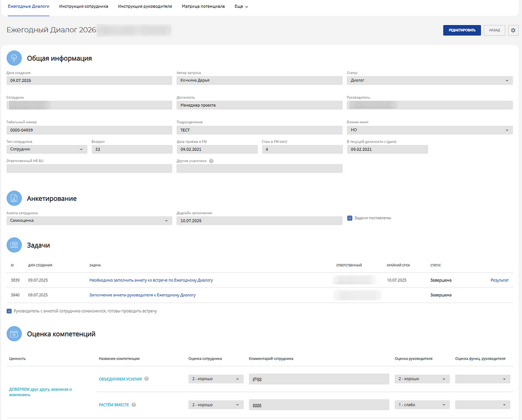Click help icon beside РАСТЁМ ВМЕСТЕ
The height and width of the screenshot is (420, 522).
pos(134,405)
